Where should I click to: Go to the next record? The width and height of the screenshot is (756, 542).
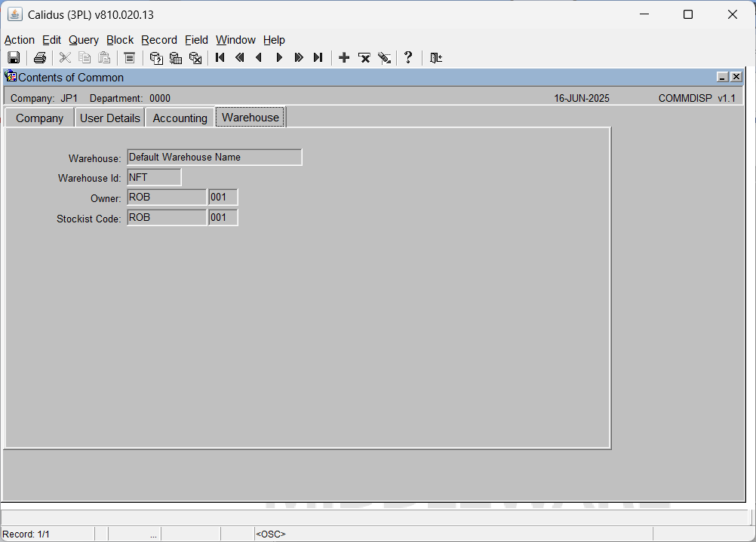[x=278, y=58]
